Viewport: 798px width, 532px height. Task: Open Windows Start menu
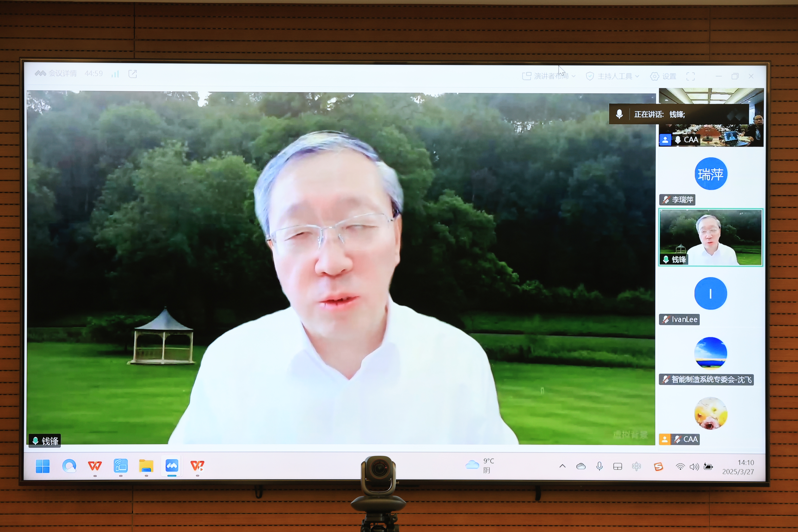(43, 466)
